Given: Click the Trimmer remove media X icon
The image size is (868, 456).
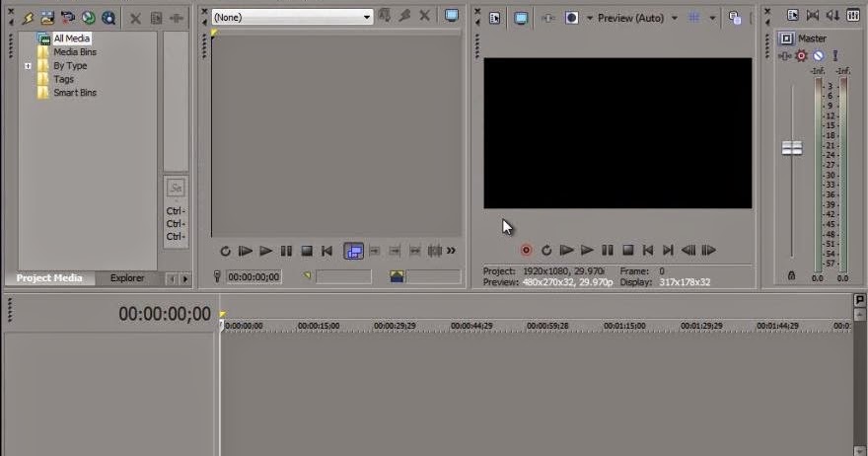Looking at the screenshot, I should [x=424, y=16].
